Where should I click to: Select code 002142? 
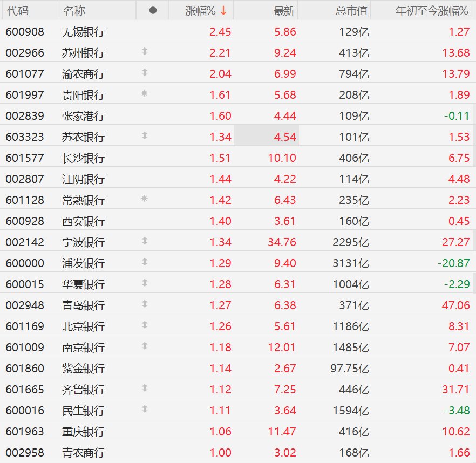coord(25,242)
